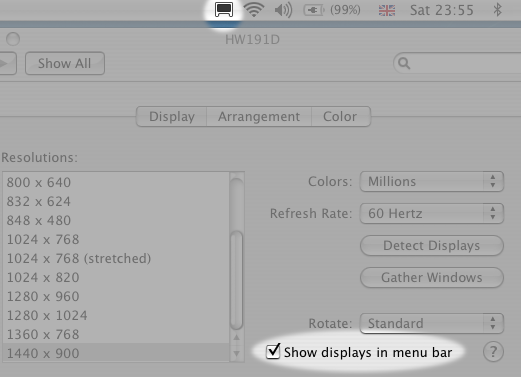Open the UK flag input menu
The height and width of the screenshot is (377, 521).
pos(387,10)
